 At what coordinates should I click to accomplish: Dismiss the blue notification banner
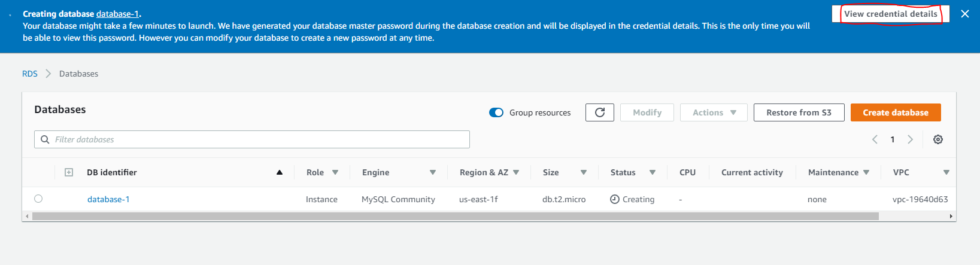click(964, 14)
